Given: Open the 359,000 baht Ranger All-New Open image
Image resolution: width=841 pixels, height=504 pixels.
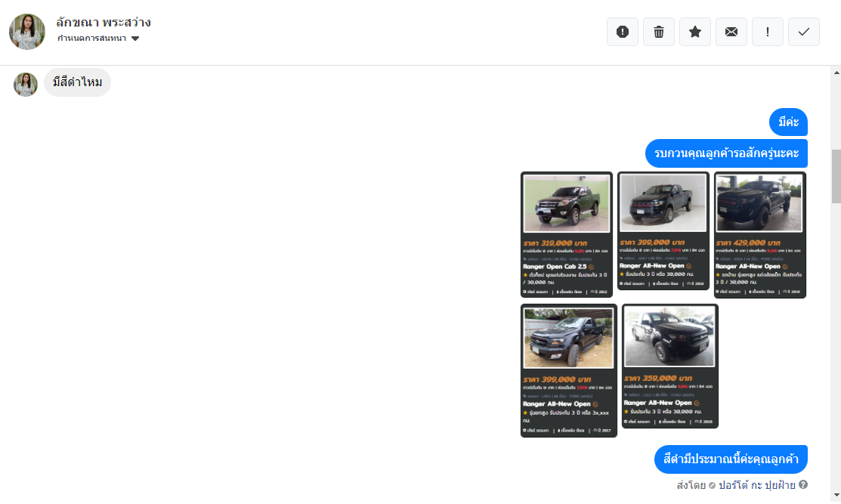Looking at the screenshot, I should click(x=670, y=366).
